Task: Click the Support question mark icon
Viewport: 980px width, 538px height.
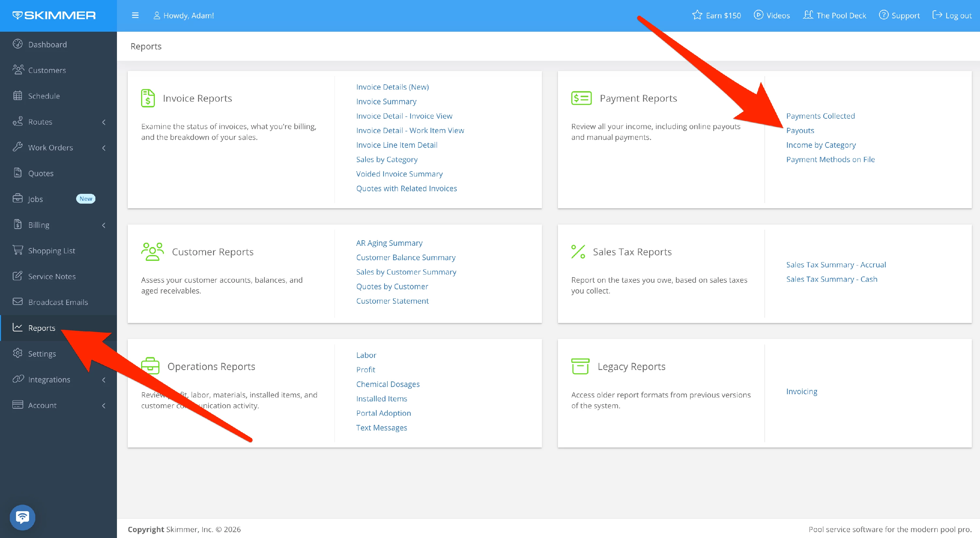Action: click(884, 15)
